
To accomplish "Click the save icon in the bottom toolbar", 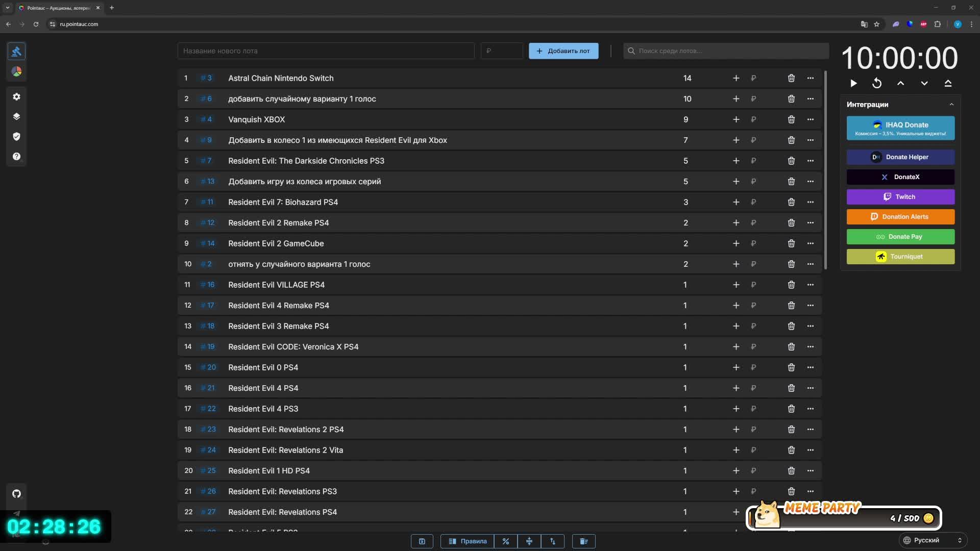I will point(422,541).
